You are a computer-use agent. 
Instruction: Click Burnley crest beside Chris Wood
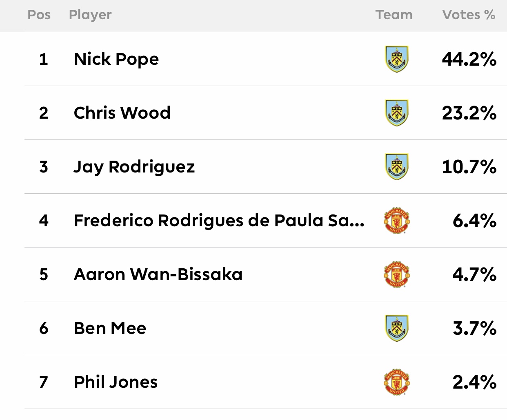point(396,113)
